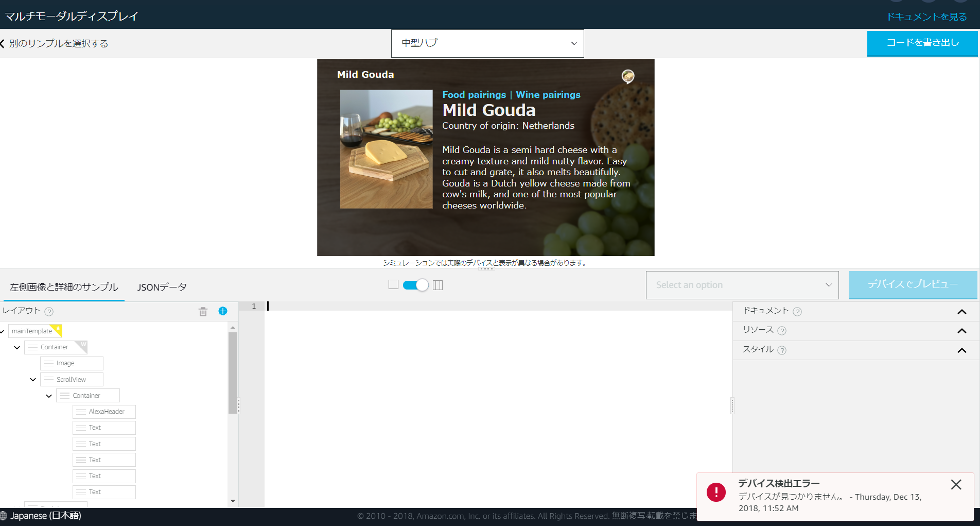
Task: Click the Mild Gouda cheese photo
Action: pyautogui.click(x=386, y=149)
